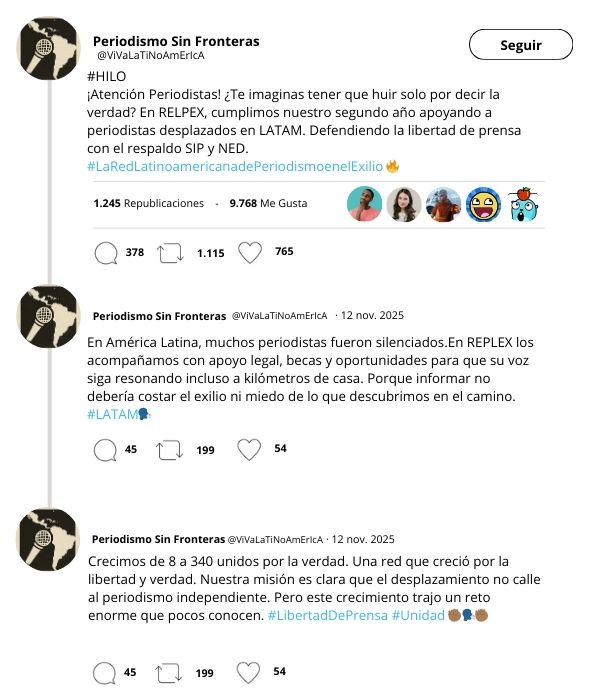Like the second tweet about América Latina
Image resolution: width=600 pixels, height=700 pixels.
tap(249, 450)
